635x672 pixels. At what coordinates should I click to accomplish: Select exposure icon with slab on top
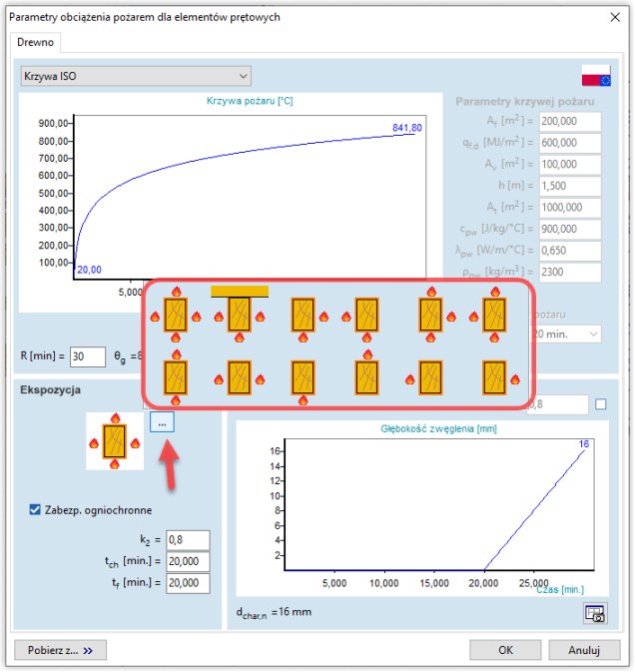(x=239, y=316)
